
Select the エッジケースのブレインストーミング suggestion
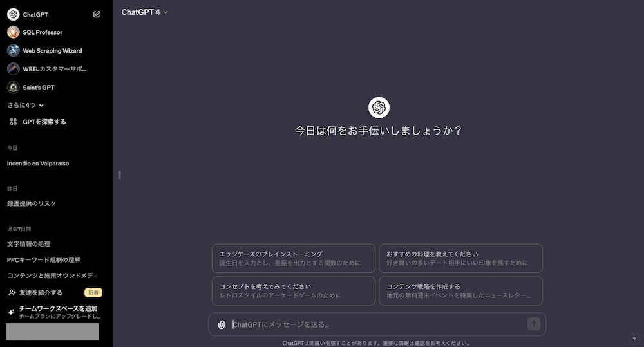pyautogui.click(x=293, y=258)
